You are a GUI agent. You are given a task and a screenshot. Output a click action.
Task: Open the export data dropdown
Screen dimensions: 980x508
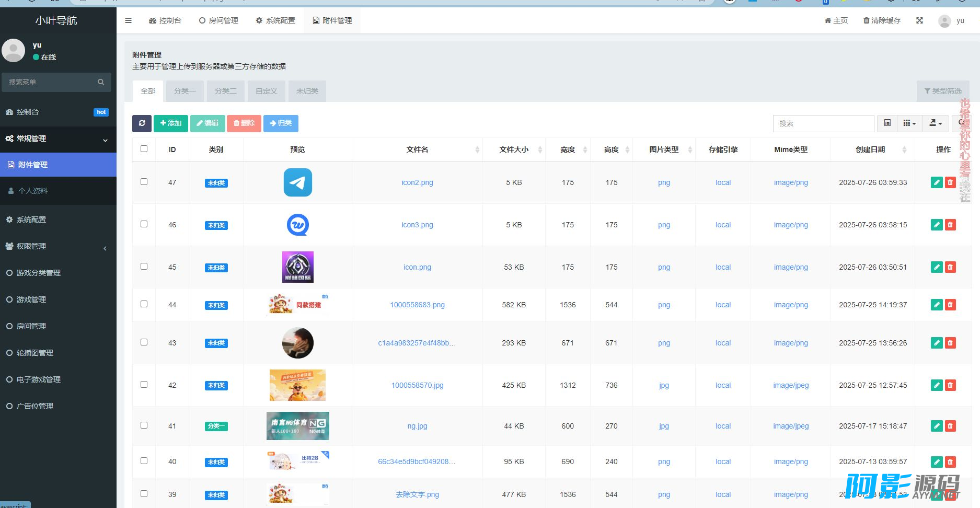coord(936,123)
